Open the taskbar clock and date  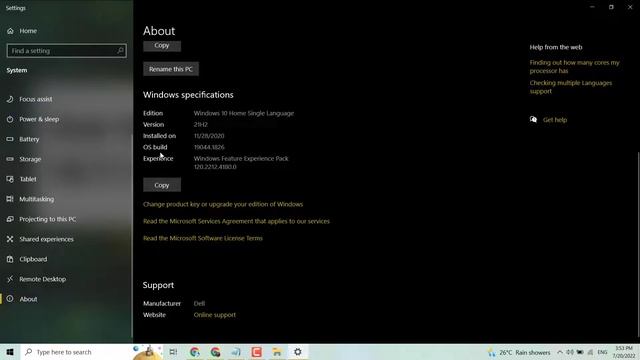point(624,352)
